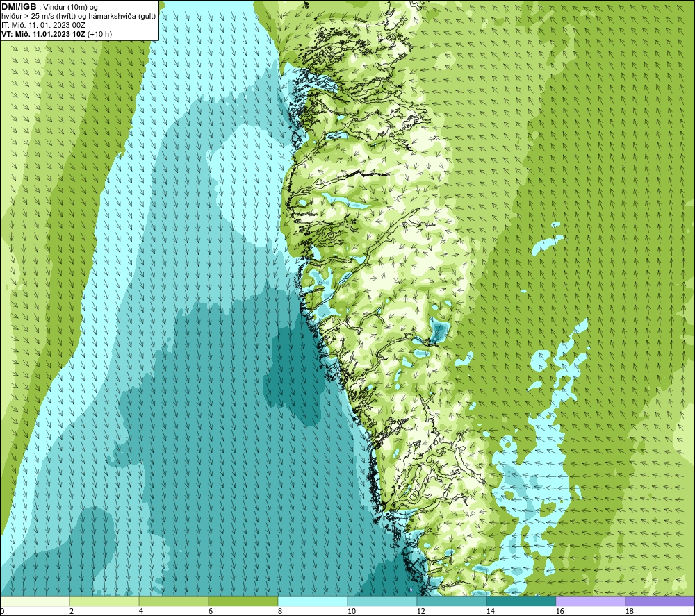Click the 8–10 m/s light cyan legend swatch
Screen dimensions: 695x616
tap(313, 601)
